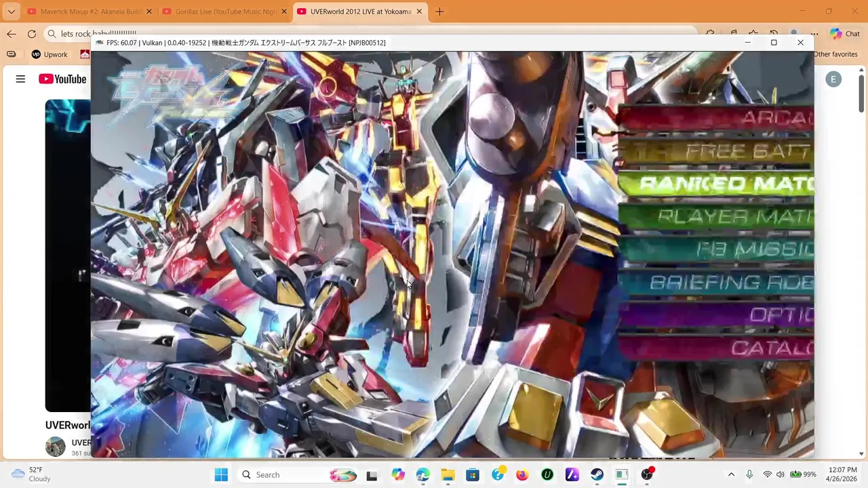Click the taskbar Search box
The image size is (868, 488).
296,474
